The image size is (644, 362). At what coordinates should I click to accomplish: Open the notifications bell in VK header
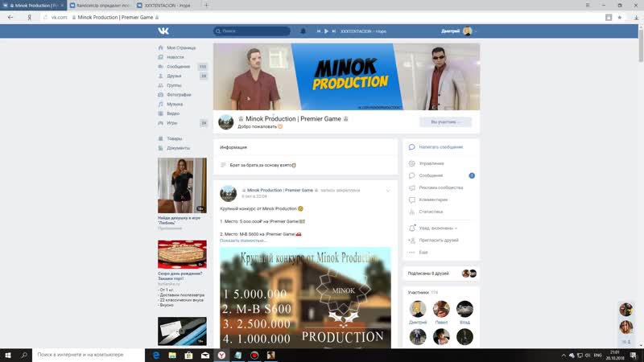tap(303, 31)
